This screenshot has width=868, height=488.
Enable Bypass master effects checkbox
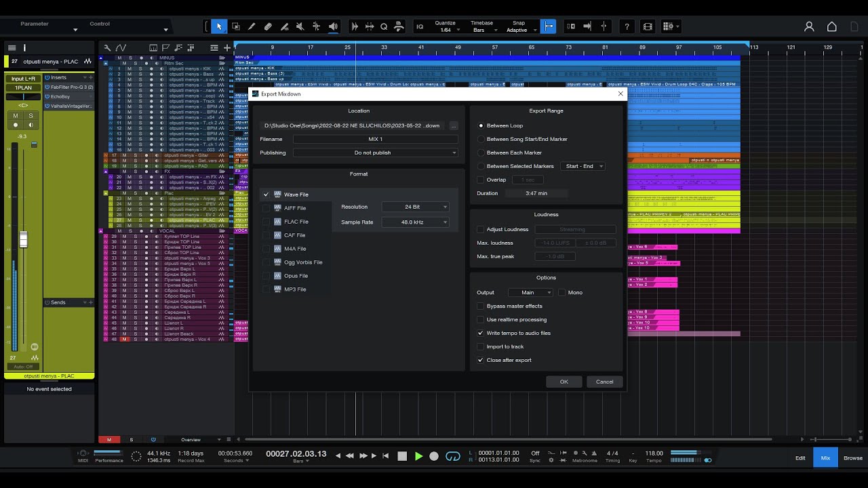481,306
